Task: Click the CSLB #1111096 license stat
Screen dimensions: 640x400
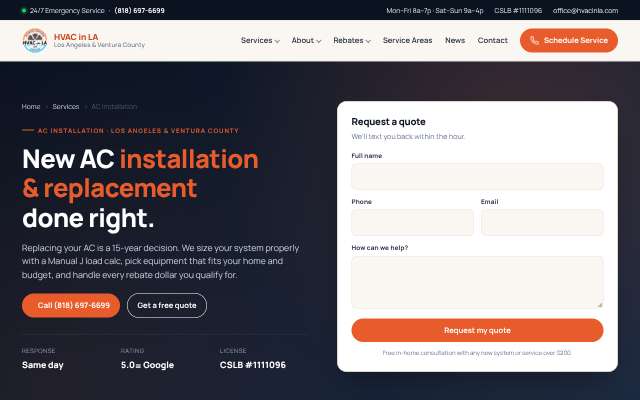Action: tap(253, 365)
